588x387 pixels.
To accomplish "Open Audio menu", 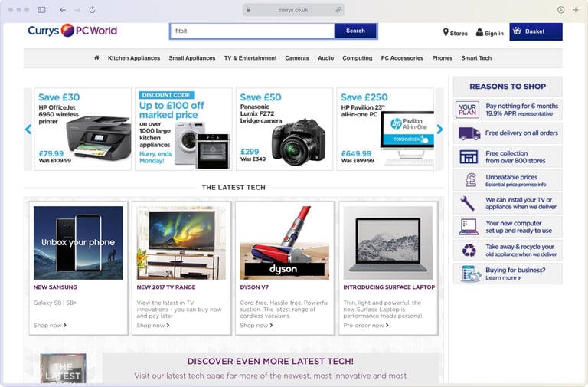I will [326, 58].
